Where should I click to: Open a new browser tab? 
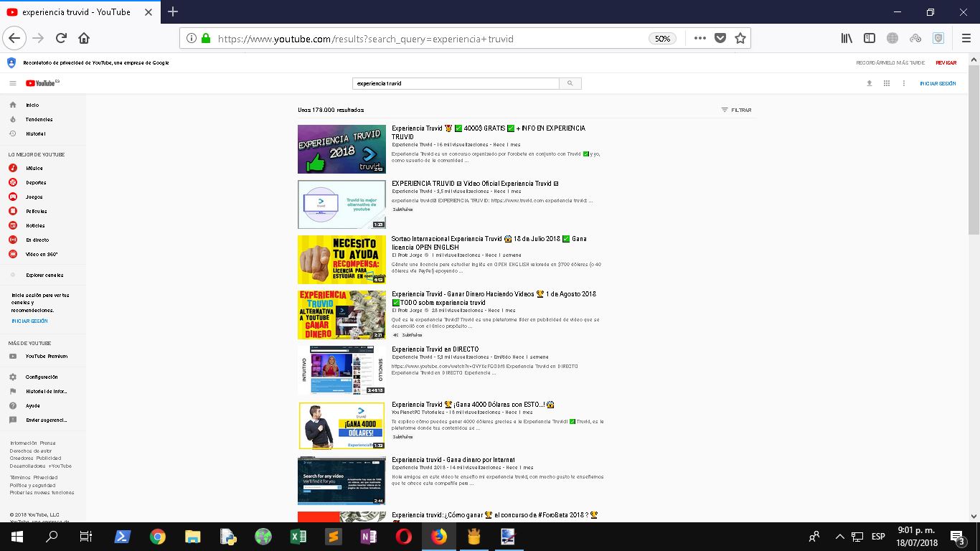point(173,11)
